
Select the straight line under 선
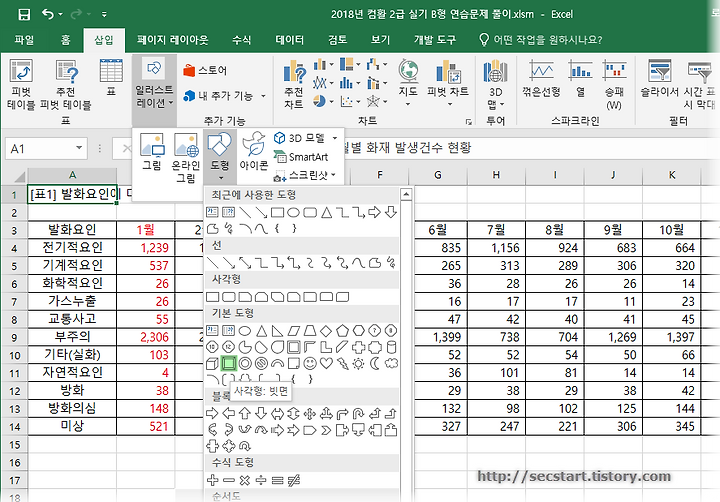point(212,263)
